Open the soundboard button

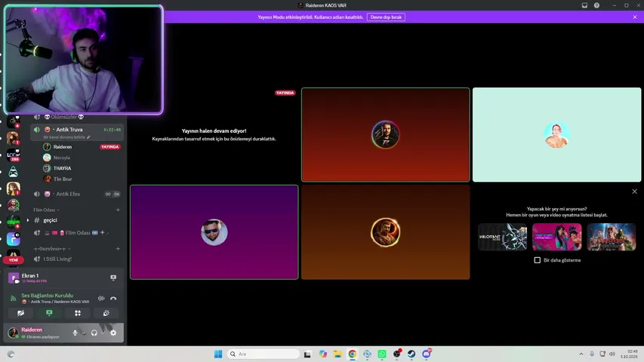pos(106,313)
